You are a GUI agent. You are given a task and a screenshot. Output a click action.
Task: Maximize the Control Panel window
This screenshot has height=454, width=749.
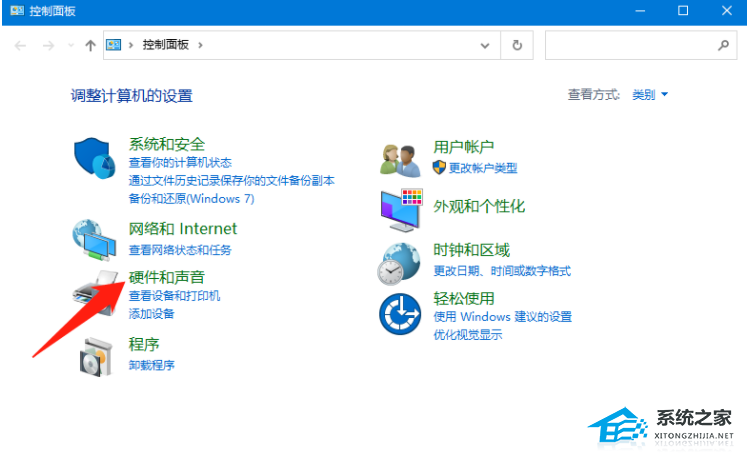(683, 11)
